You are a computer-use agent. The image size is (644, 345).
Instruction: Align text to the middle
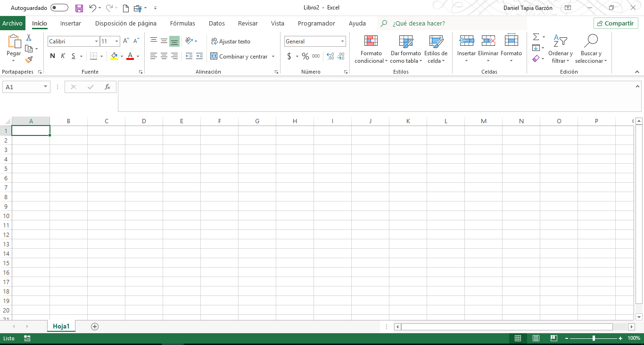click(164, 41)
